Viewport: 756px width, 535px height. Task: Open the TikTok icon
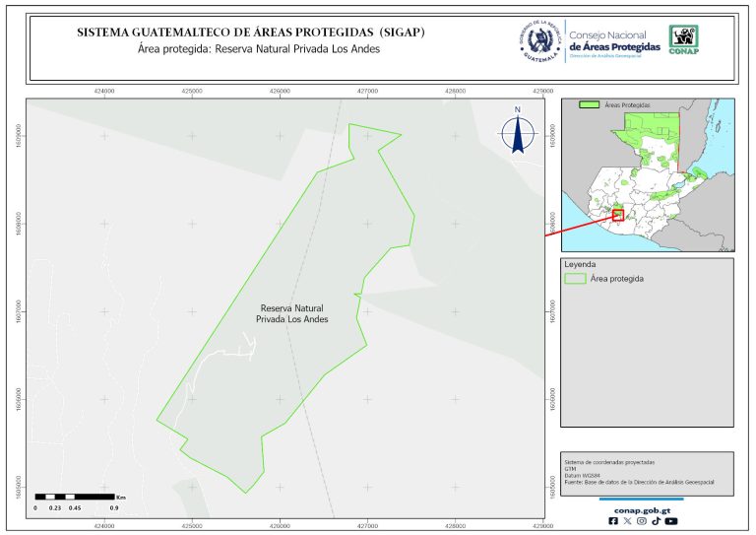[655, 521]
